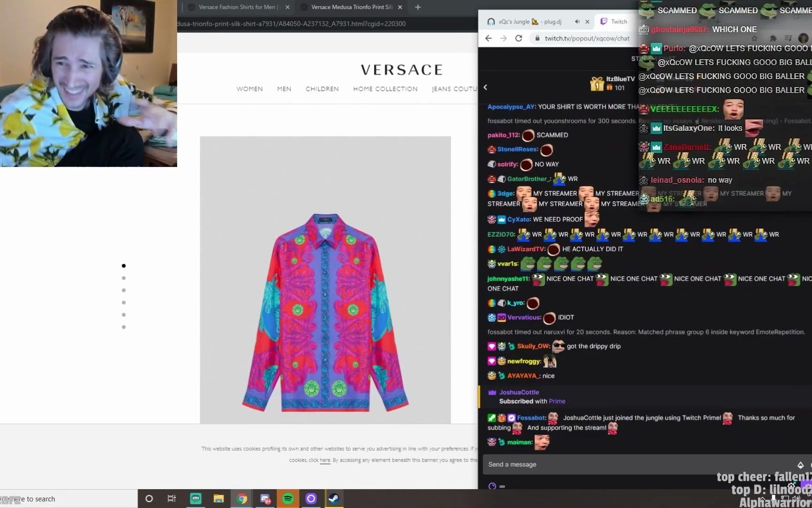Image resolution: width=812 pixels, height=508 pixels.
Task: Open the Chrome profile avatar
Action: pyautogui.click(x=803, y=38)
